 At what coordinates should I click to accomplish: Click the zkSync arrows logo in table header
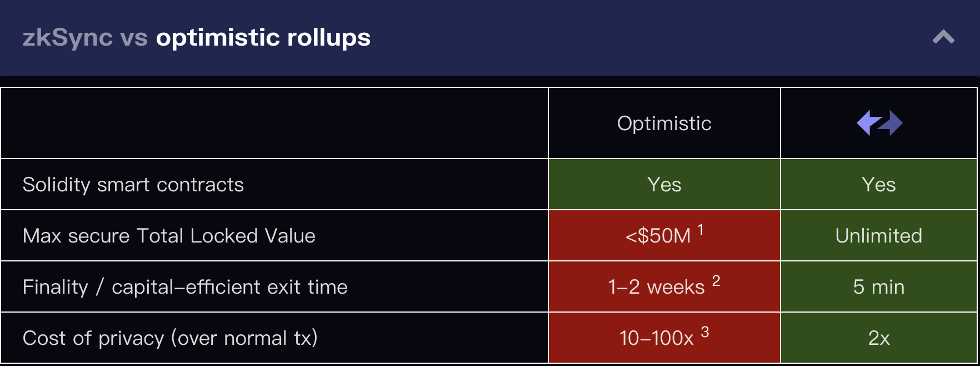(879, 123)
